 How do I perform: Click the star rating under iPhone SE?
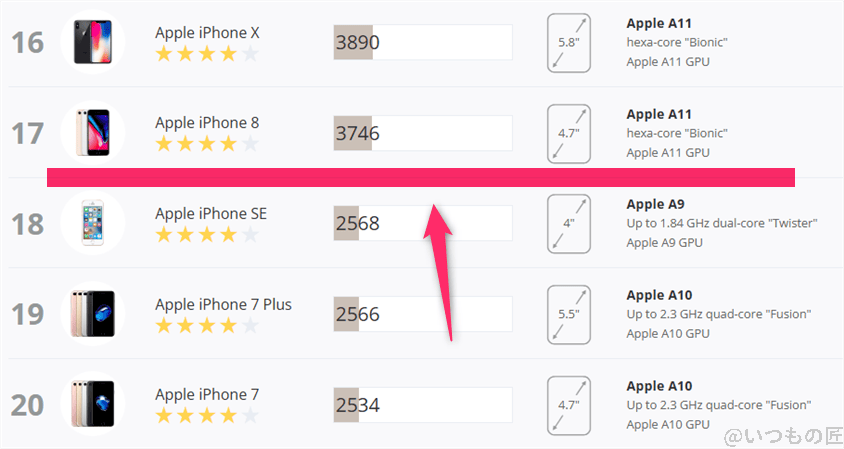[206, 235]
